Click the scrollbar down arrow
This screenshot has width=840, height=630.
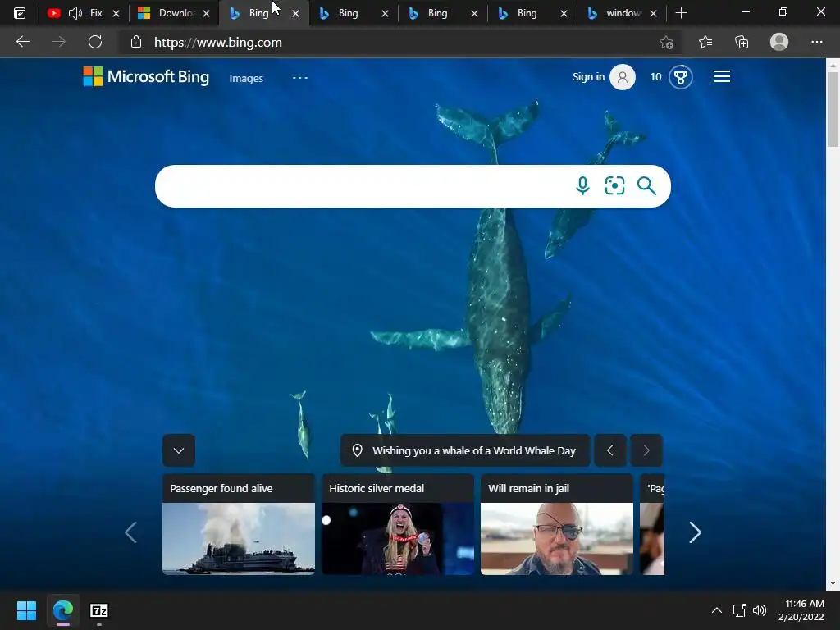click(833, 583)
